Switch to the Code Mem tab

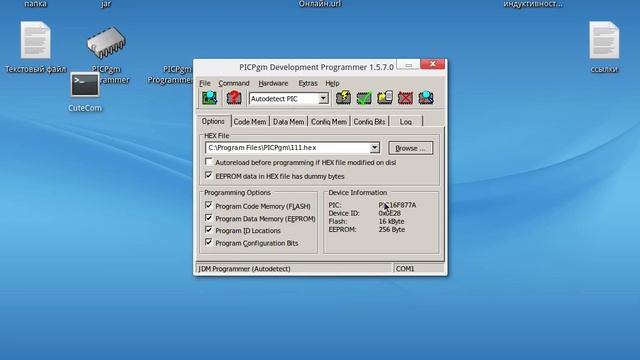(250, 122)
